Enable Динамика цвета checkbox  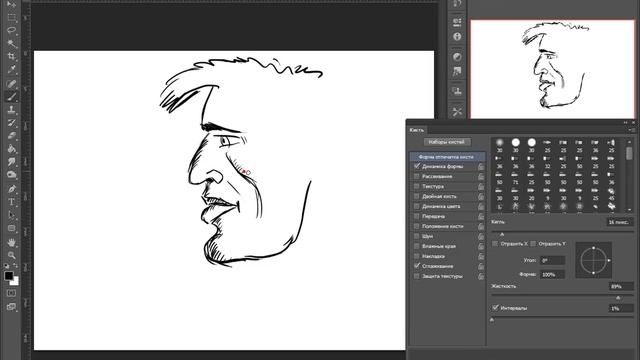point(417,206)
